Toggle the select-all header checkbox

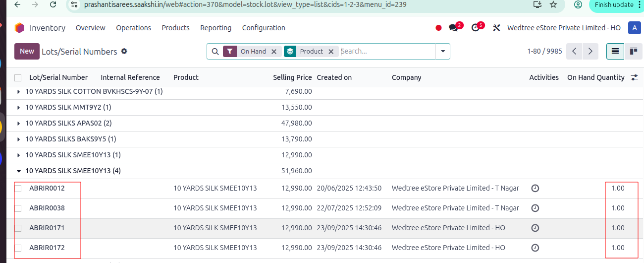pyautogui.click(x=18, y=78)
